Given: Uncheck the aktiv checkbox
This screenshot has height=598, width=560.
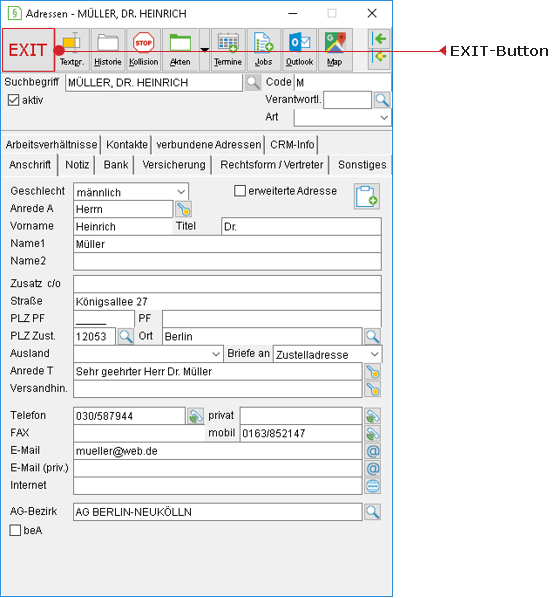Looking at the screenshot, I should point(13,100).
